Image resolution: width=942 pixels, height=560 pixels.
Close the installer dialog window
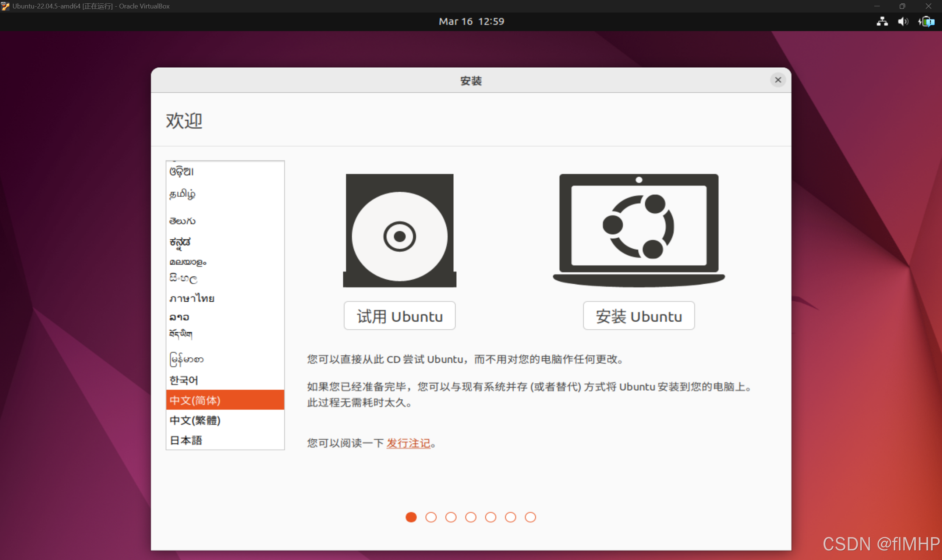[x=778, y=80]
